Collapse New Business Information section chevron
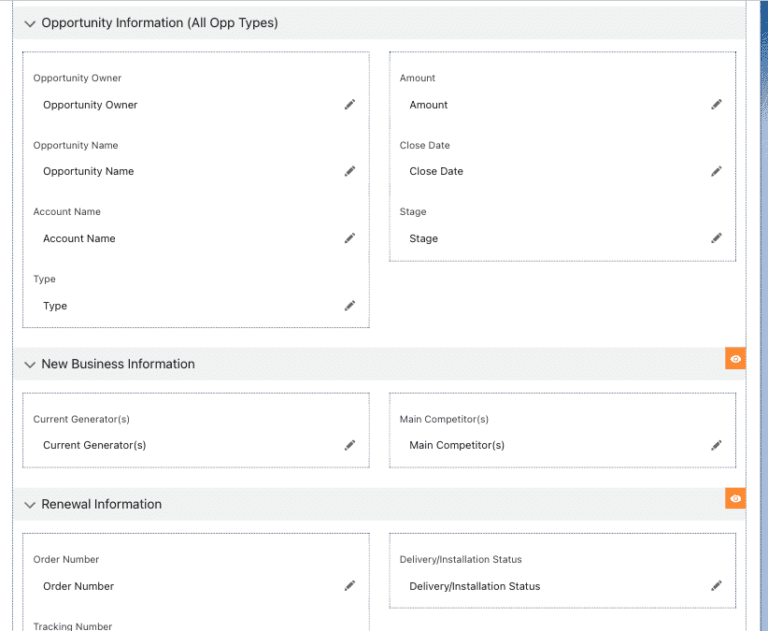Viewport: 768px width, 631px height. pos(30,364)
